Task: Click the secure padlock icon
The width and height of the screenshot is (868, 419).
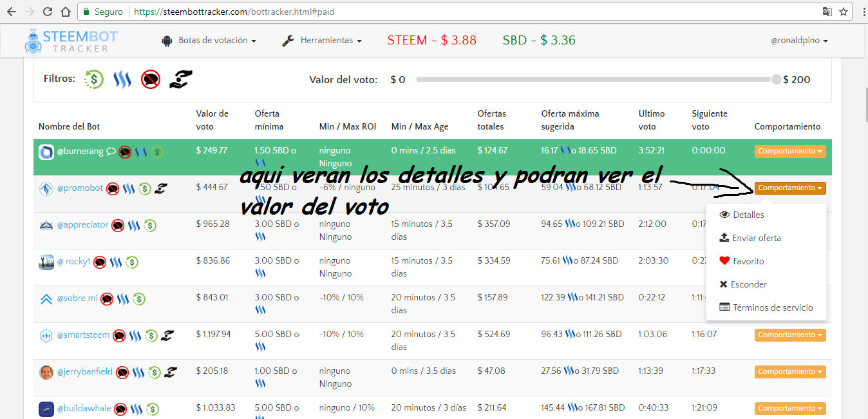Action: pos(86,12)
